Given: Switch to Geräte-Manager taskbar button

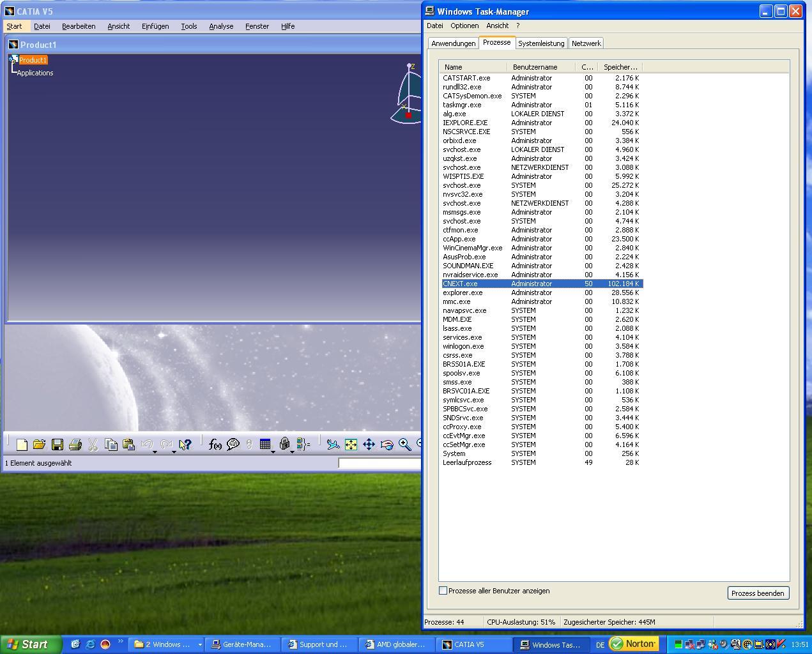Looking at the screenshot, I should pyautogui.click(x=242, y=644).
